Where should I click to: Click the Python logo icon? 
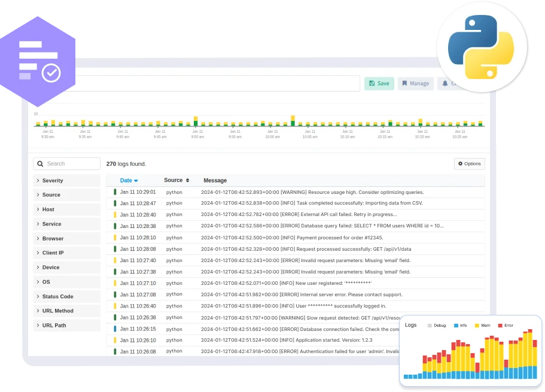click(481, 47)
